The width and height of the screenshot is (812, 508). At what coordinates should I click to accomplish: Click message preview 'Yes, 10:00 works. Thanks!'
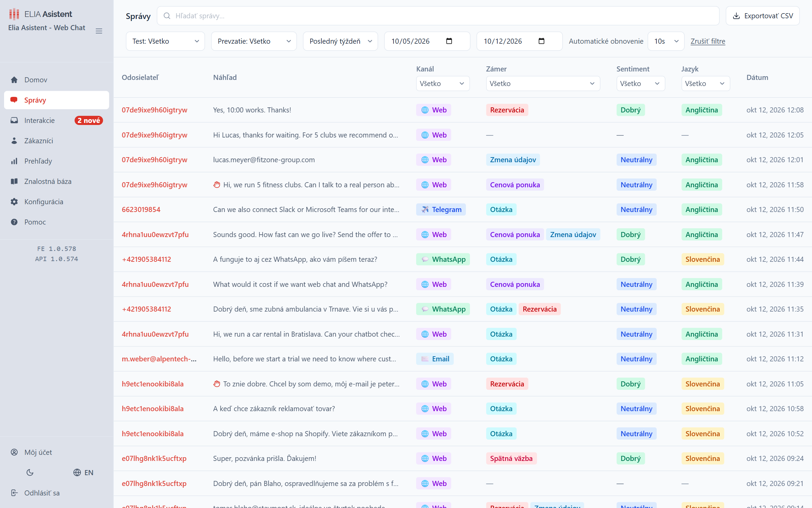(x=252, y=110)
